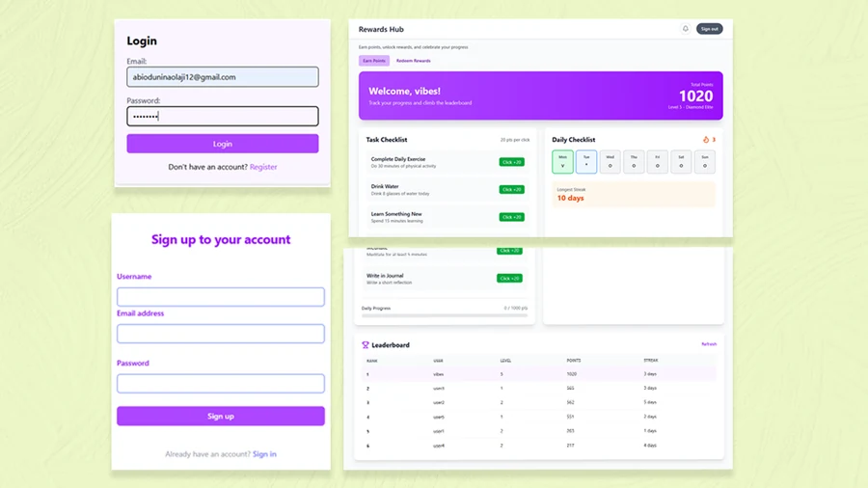Viewport: 868px width, 488px height.
Task: Focus the Password field in the Login form
Action: (x=223, y=116)
